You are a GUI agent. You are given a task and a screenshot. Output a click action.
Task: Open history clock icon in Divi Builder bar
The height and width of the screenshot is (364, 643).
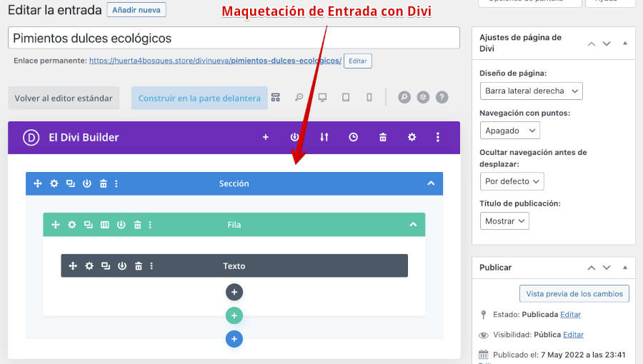(353, 137)
